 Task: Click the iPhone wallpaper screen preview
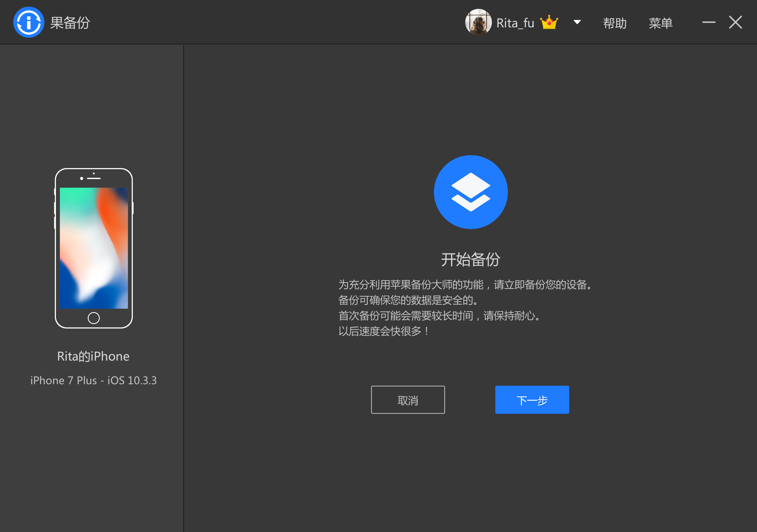(94, 248)
